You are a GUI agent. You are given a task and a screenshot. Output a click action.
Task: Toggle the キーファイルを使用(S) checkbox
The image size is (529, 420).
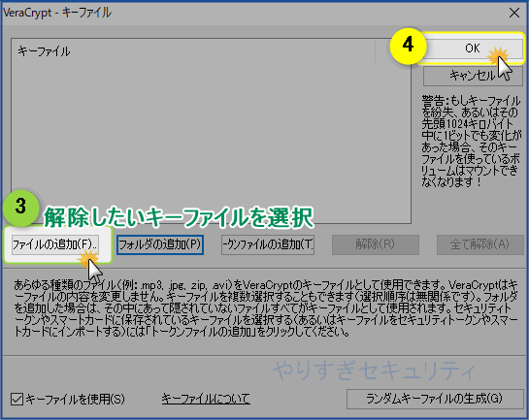click(17, 399)
